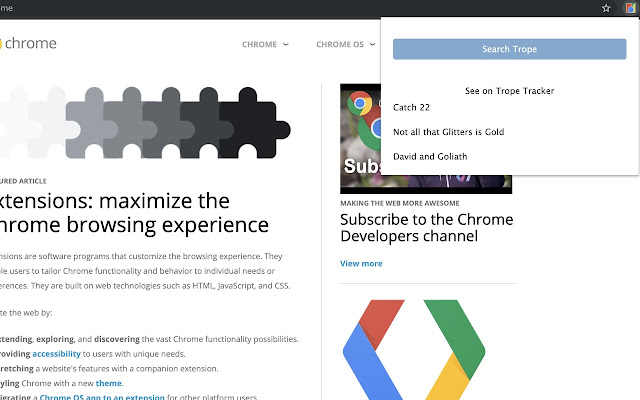
Task: Expand the CHROME navigation dropdown
Action: coord(265,44)
